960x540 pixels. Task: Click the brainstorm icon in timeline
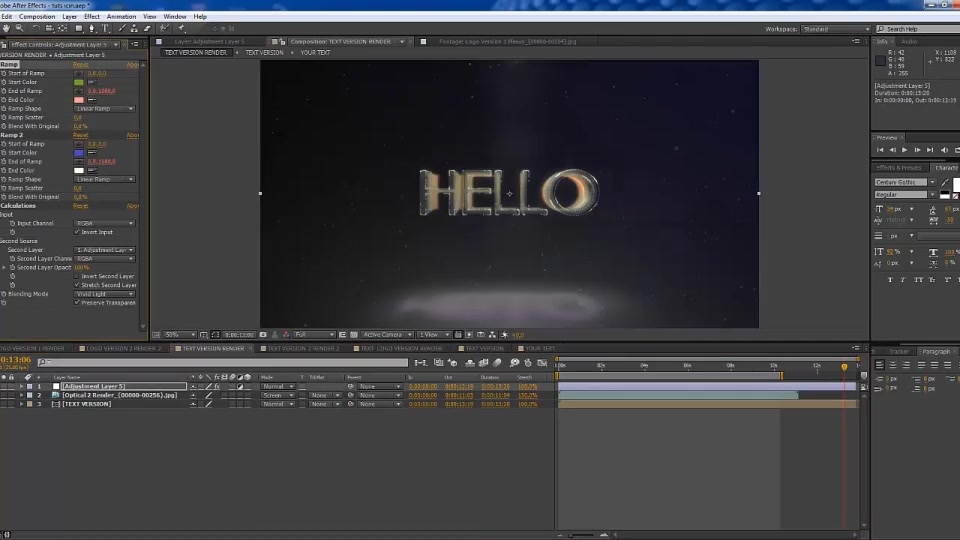point(514,363)
